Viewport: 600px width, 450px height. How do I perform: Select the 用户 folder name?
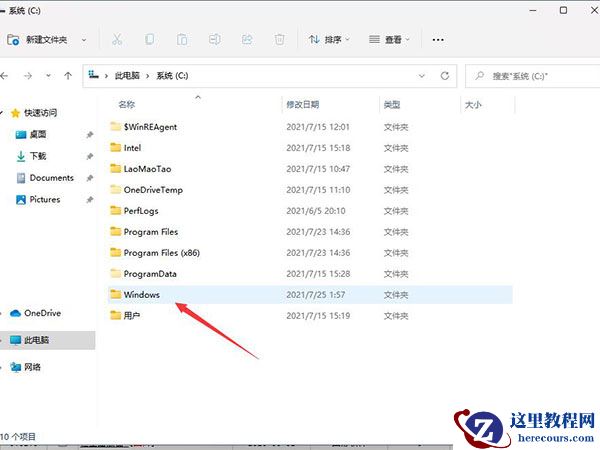click(x=132, y=315)
